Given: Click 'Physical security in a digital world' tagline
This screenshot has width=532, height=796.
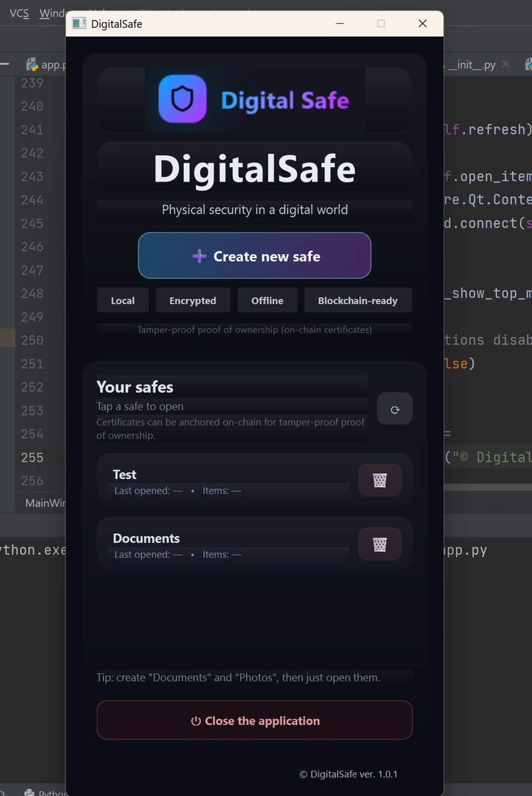Looking at the screenshot, I should (255, 210).
